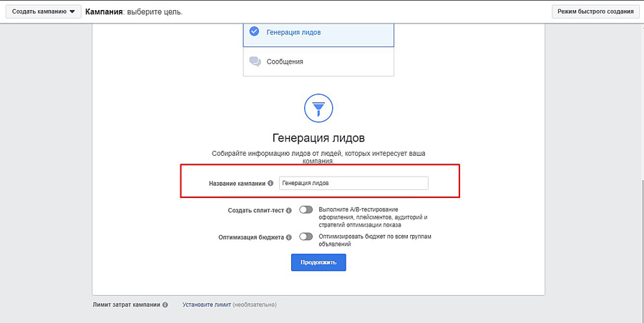The height and width of the screenshot is (323, 644).
Task: Open the Установите лимит link
Action: pos(206,304)
